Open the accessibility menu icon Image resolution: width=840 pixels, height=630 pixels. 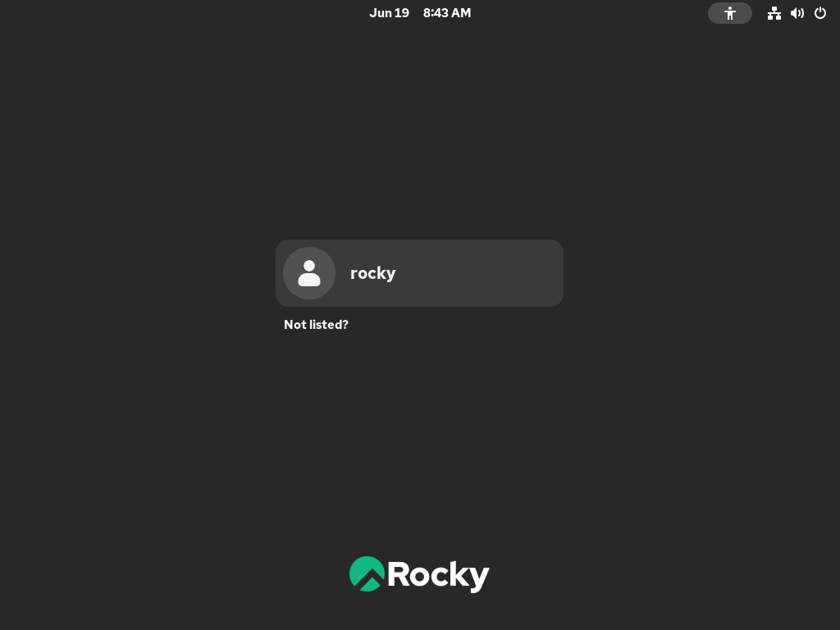tap(729, 13)
